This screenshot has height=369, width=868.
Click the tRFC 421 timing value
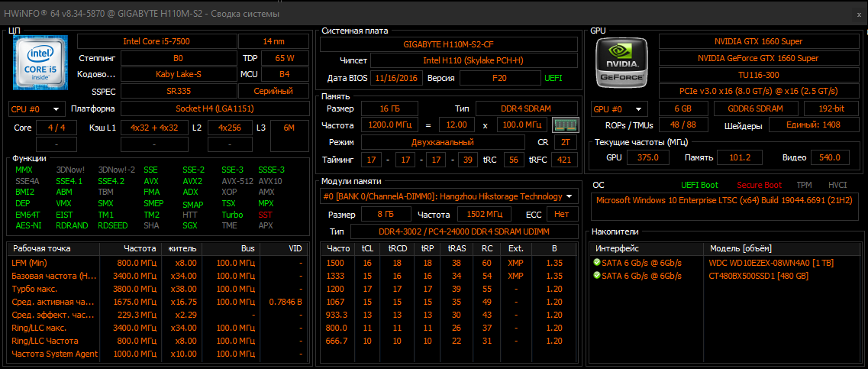click(x=564, y=160)
